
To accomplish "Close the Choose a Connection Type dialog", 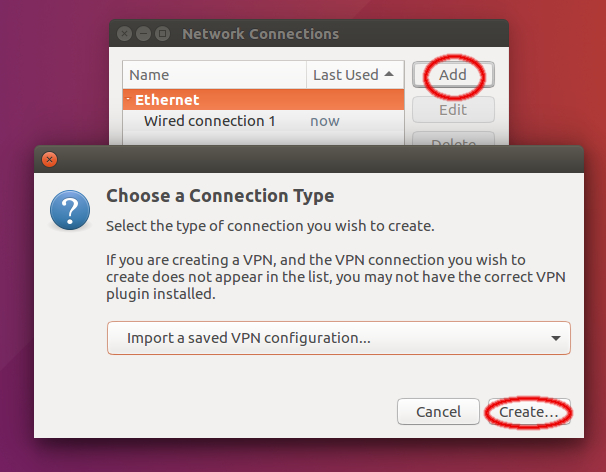I will pyautogui.click(x=50, y=159).
